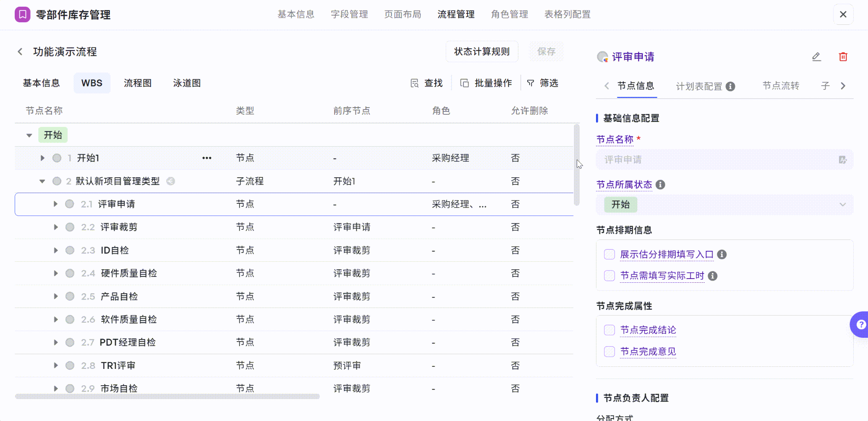Click the status circle of 开始1 node
The height and width of the screenshot is (421, 868).
coord(57,158)
